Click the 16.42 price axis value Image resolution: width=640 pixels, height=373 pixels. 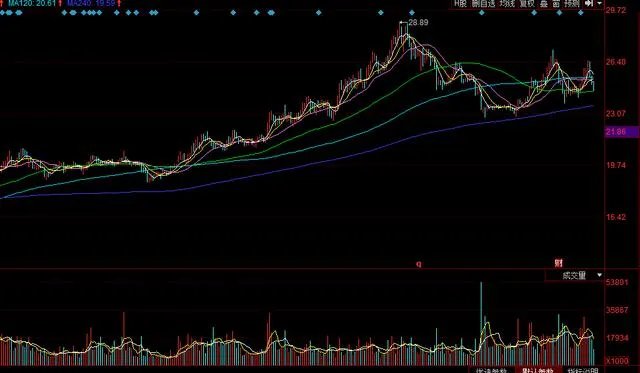pos(616,217)
